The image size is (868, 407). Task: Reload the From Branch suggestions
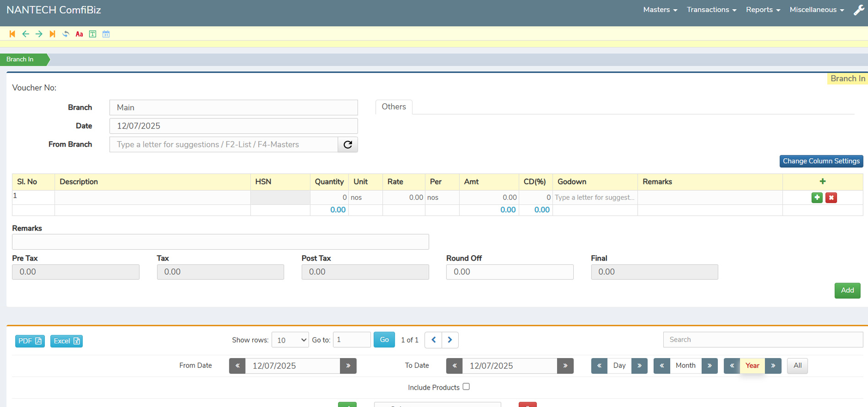tap(347, 145)
